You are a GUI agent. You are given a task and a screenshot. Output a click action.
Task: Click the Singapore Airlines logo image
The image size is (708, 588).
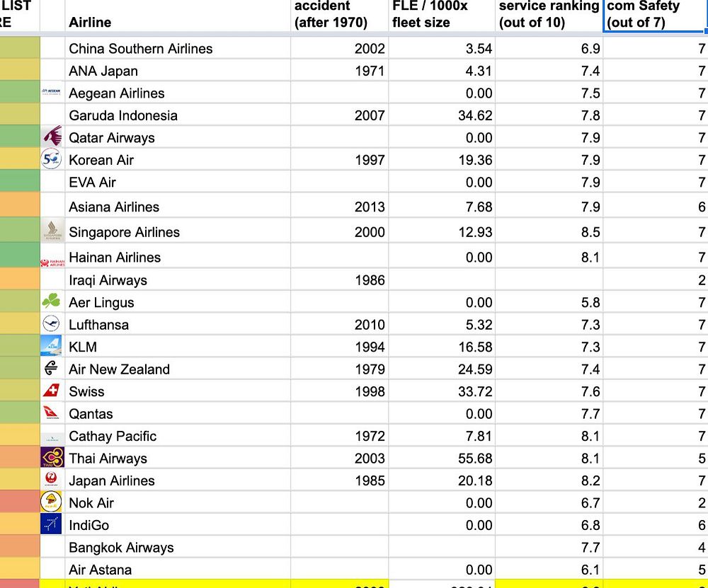coord(52,230)
